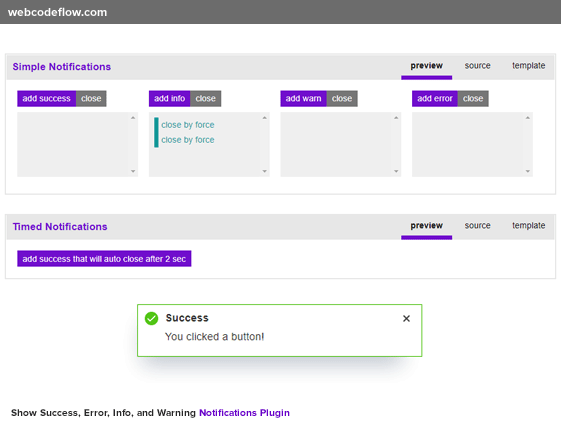Click close next to add info

205,98
